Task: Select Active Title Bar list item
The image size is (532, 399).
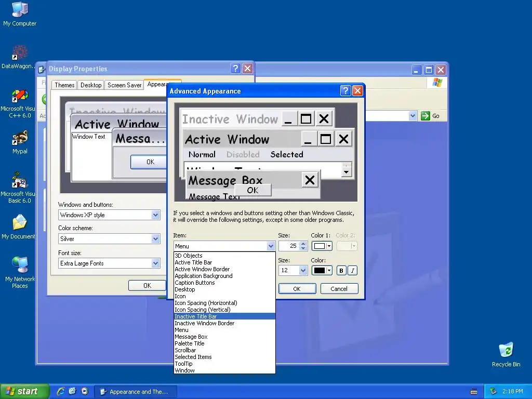Action: (x=224, y=262)
